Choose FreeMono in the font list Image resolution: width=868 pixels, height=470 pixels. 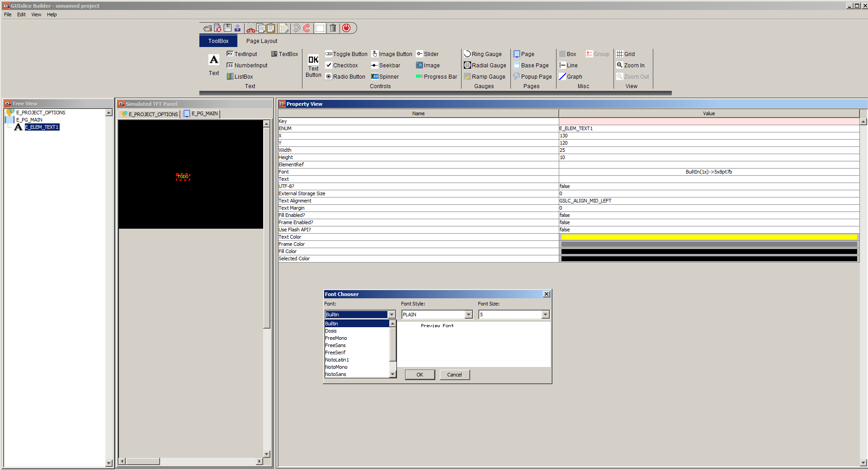coord(357,338)
